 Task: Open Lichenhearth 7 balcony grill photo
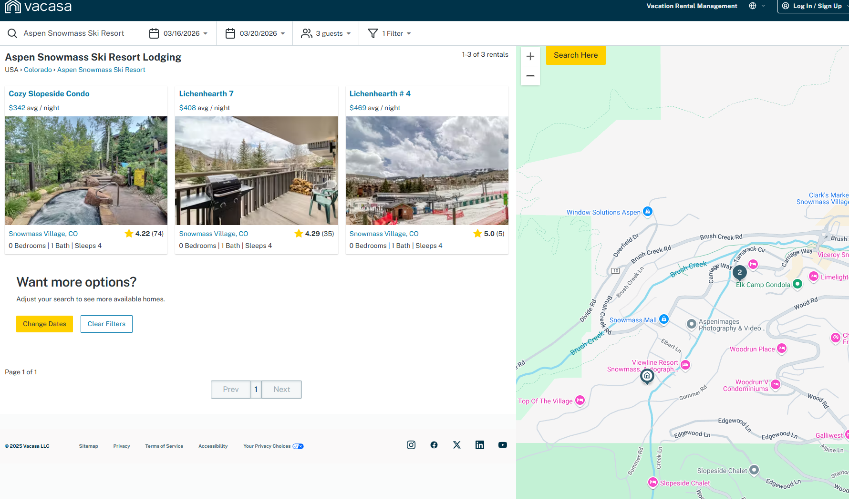point(257,171)
